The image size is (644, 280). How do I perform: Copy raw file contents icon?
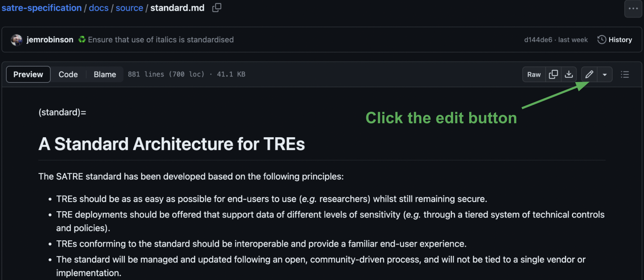coord(553,74)
